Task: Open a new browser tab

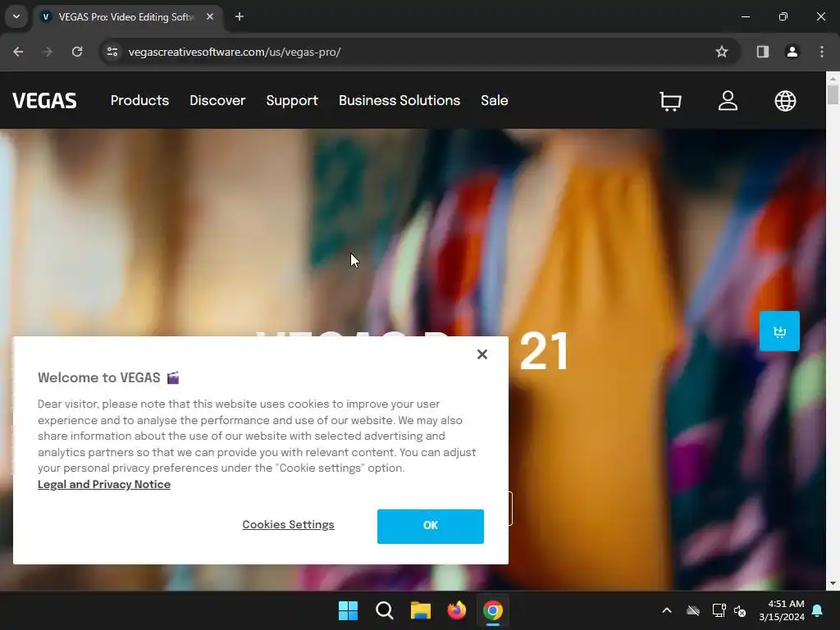Action: [x=240, y=17]
